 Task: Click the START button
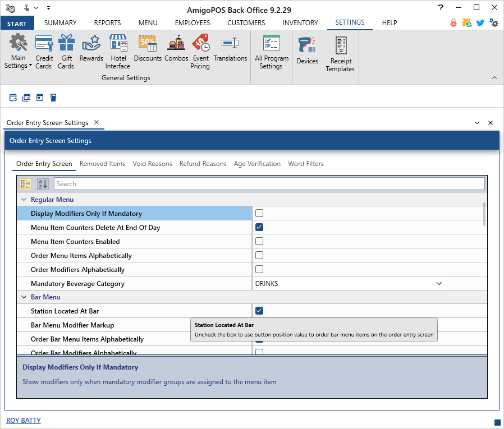click(17, 24)
